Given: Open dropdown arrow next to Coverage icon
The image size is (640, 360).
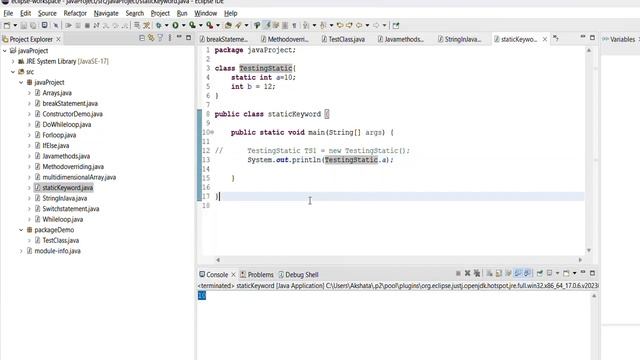Looking at the screenshot, I should point(200,25).
